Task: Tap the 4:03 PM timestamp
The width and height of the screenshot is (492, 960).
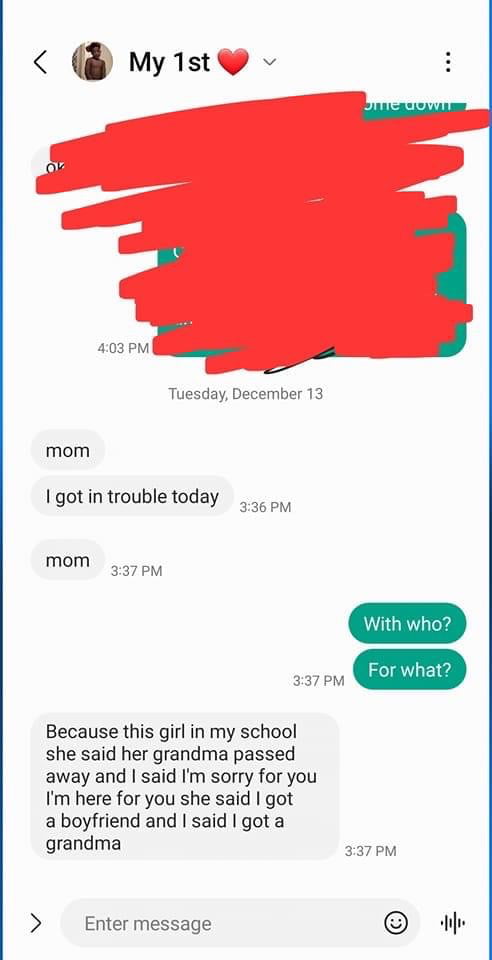Action: coord(123,348)
